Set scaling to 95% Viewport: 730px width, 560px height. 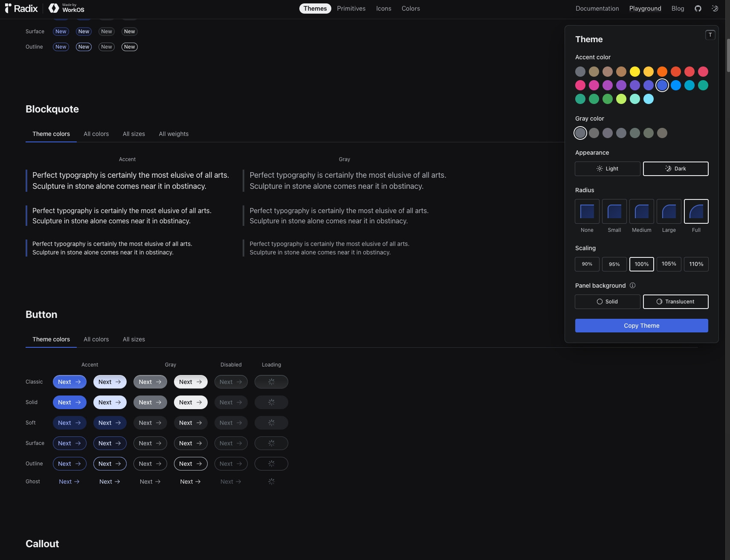click(x=614, y=264)
